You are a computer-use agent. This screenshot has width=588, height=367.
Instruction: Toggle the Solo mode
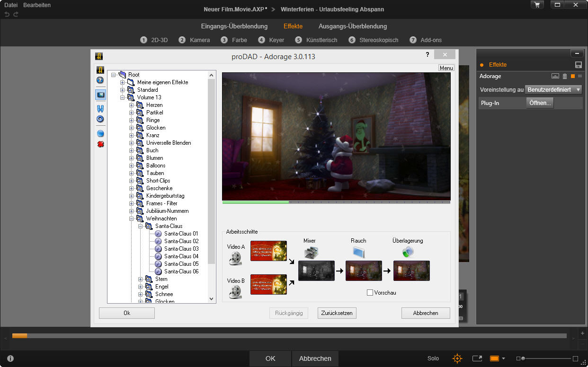point(433,358)
